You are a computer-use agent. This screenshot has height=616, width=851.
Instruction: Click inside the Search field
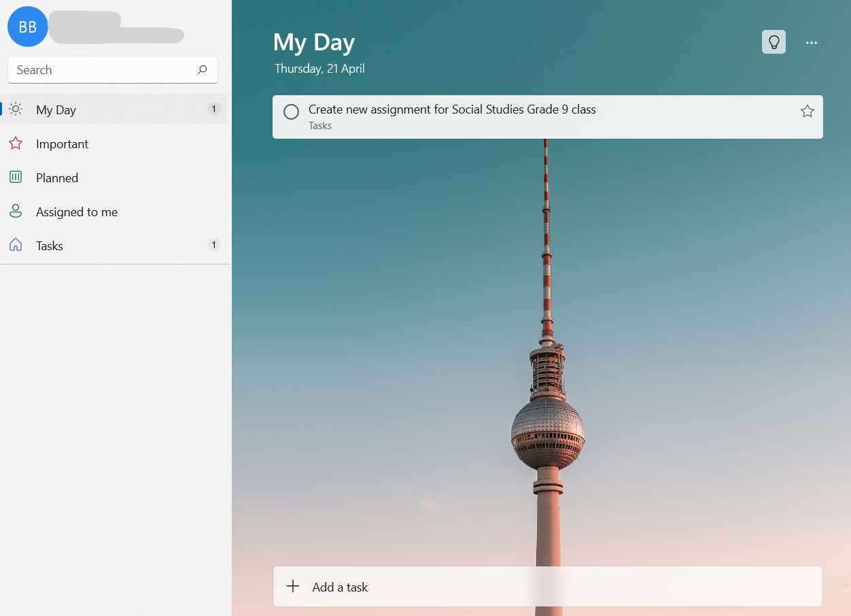(102, 69)
